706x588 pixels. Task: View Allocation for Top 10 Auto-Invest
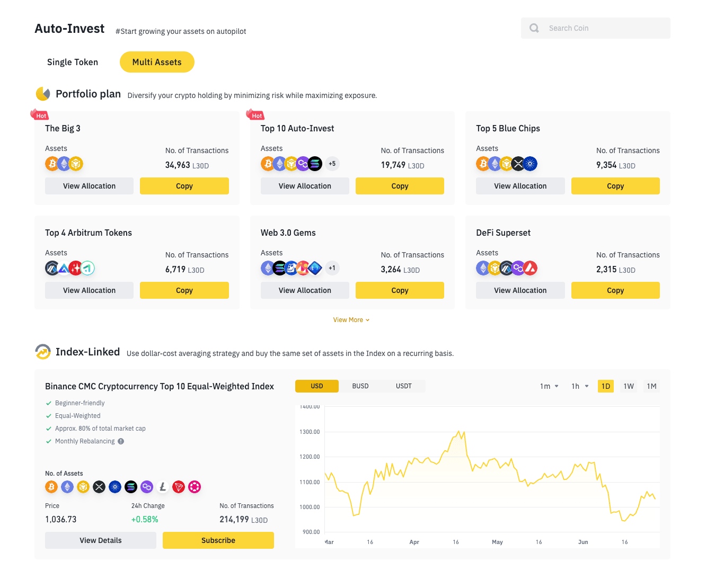coord(305,186)
